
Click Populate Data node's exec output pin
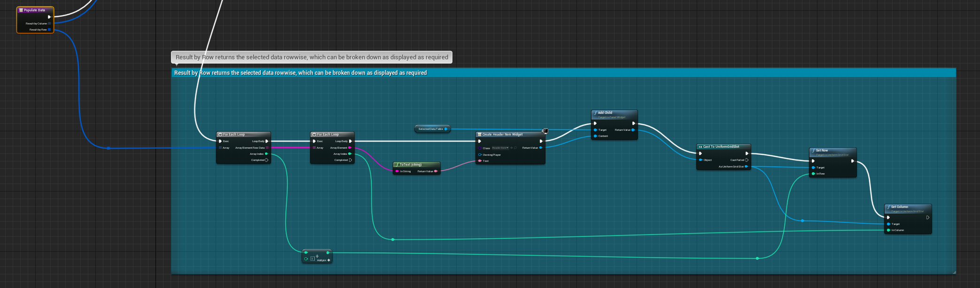pyautogui.click(x=49, y=17)
